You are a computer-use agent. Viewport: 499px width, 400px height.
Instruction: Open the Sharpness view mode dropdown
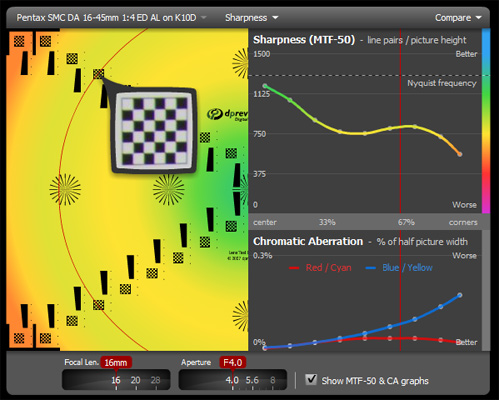251,18
